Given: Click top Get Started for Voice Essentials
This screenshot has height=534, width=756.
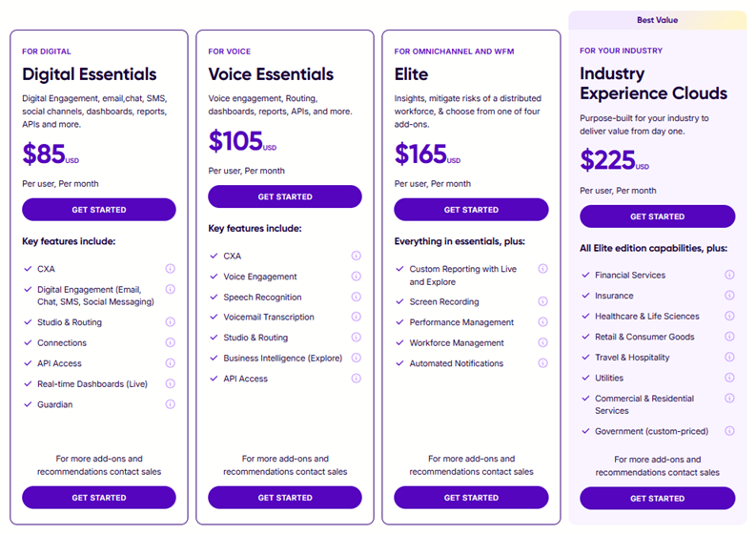Looking at the screenshot, I should (x=285, y=196).
